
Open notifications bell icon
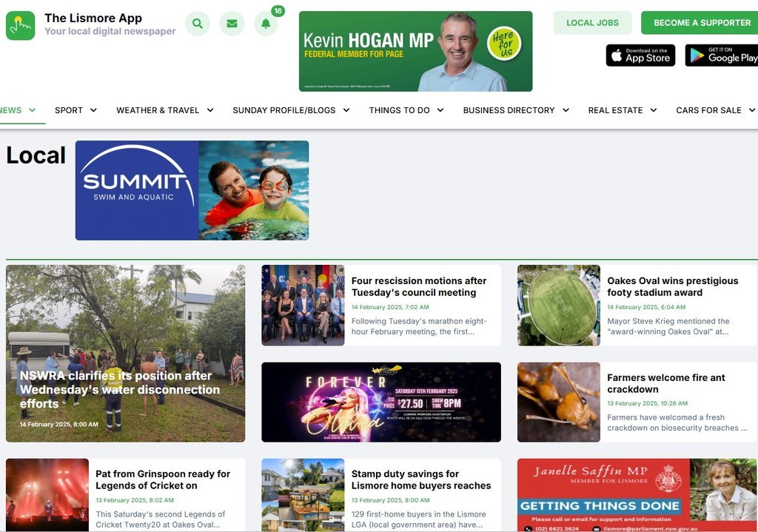[x=266, y=23]
